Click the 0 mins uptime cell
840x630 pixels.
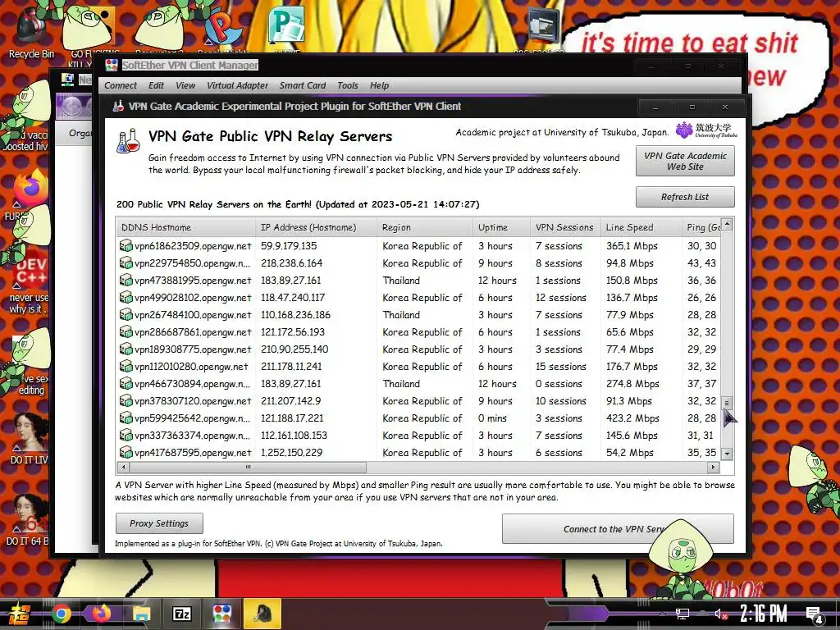click(x=492, y=418)
